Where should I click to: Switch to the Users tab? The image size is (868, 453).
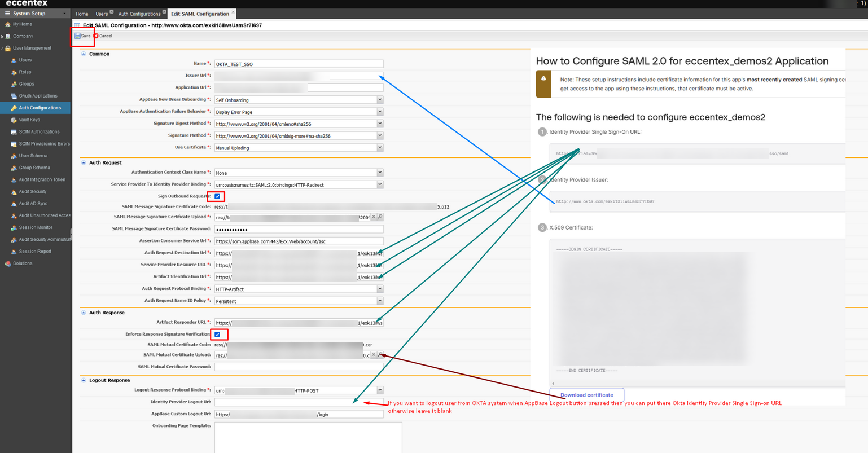click(102, 14)
